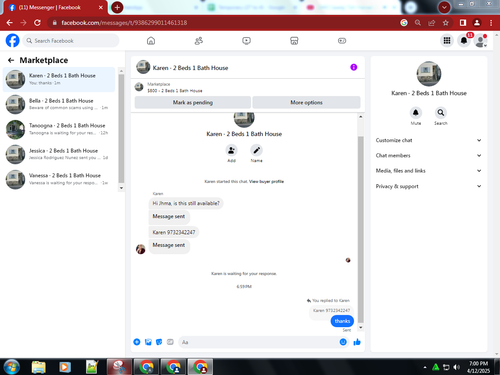This screenshot has width=500, height=375.
Task: Expand Privacy & support section
Action: click(x=429, y=186)
